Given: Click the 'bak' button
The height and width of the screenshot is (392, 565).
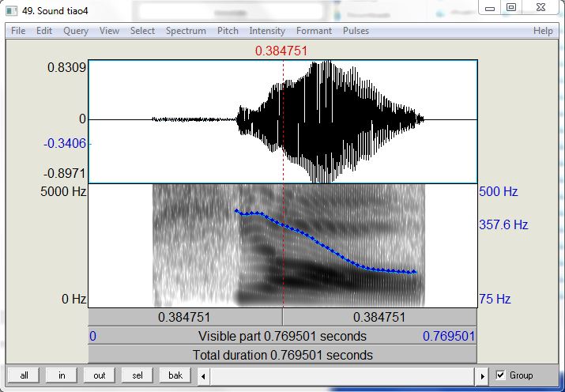Looking at the screenshot, I should pyautogui.click(x=175, y=375).
